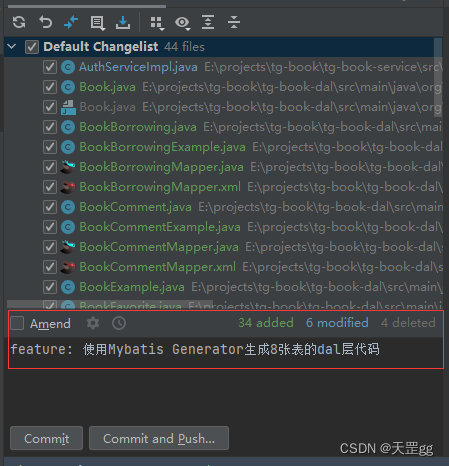Select the Default Changelist row text
The height and width of the screenshot is (466, 449).
(x=101, y=47)
